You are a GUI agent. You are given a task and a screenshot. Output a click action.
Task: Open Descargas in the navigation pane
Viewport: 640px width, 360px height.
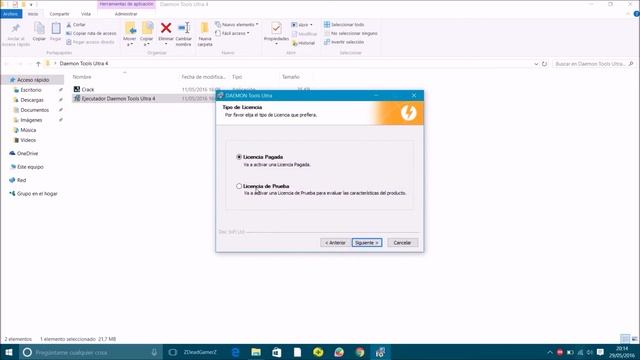click(32, 100)
